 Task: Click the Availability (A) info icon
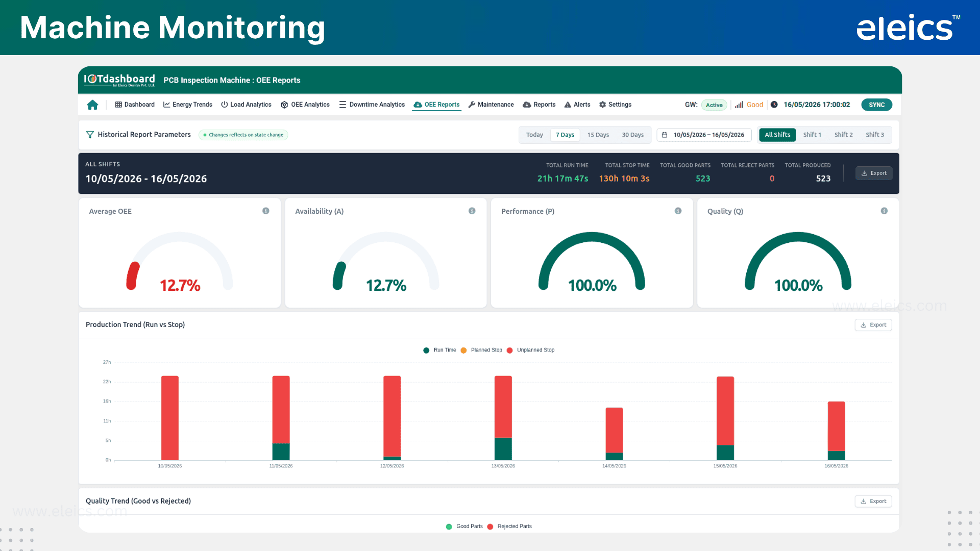(472, 211)
